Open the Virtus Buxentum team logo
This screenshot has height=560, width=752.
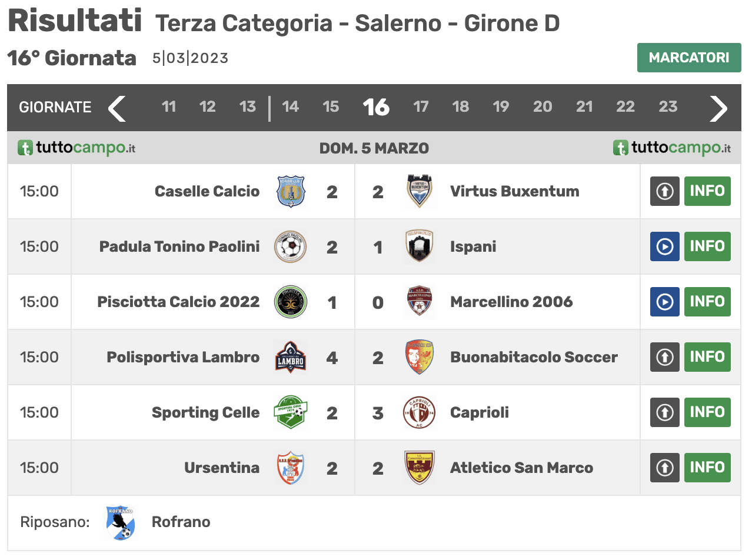[x=420, y=191]
